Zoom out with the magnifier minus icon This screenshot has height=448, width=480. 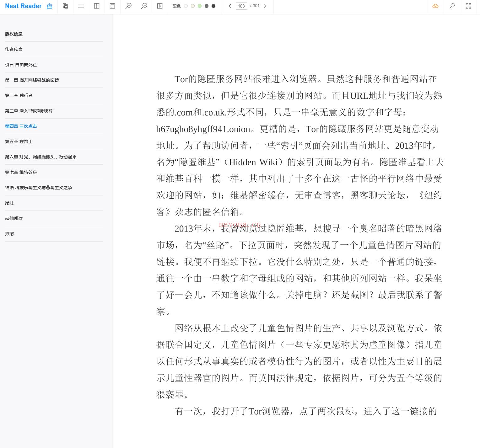144,6
